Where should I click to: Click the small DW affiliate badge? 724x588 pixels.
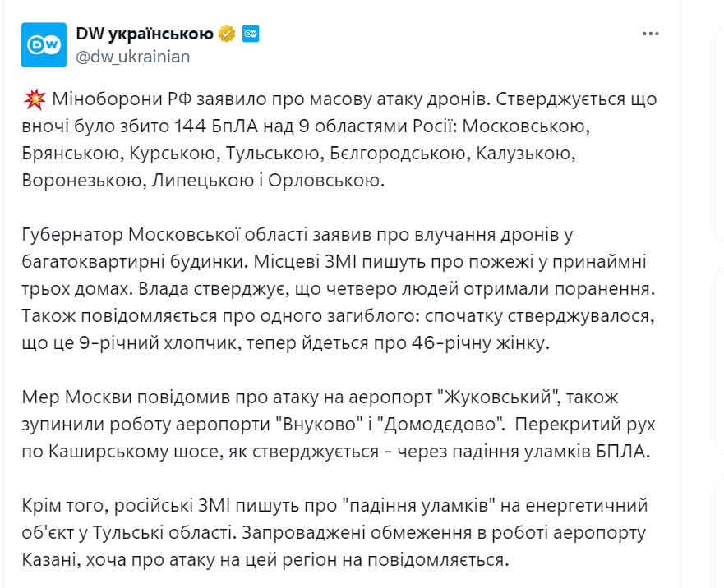[251, 34]
